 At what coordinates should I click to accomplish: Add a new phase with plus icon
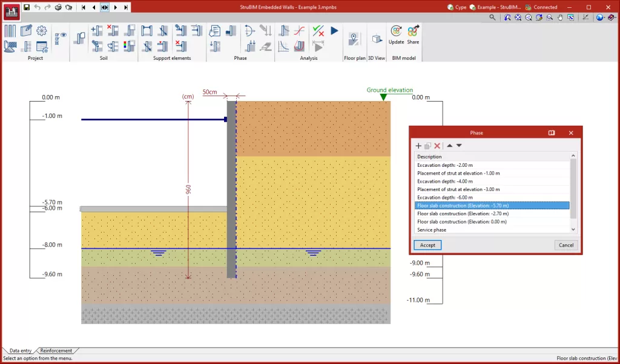pos(418,146)
